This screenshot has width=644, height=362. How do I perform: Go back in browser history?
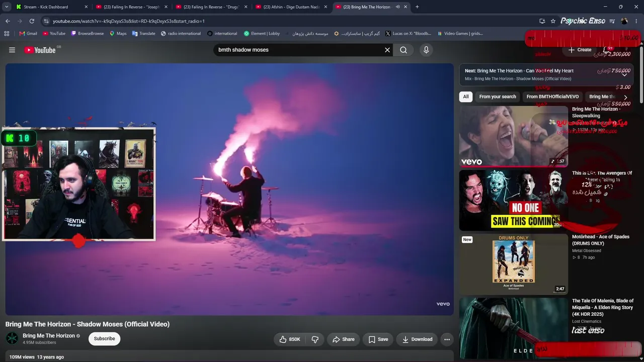[8, 21]
